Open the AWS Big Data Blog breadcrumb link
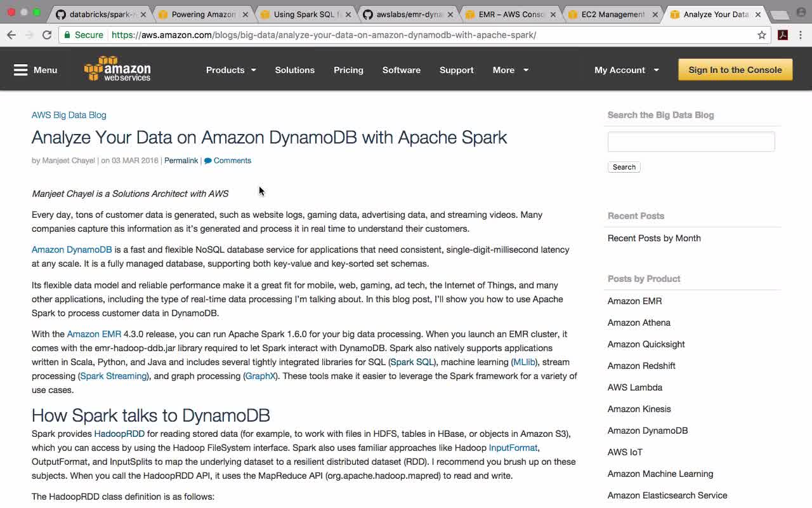Screen dimensions: 812x508 69,115
